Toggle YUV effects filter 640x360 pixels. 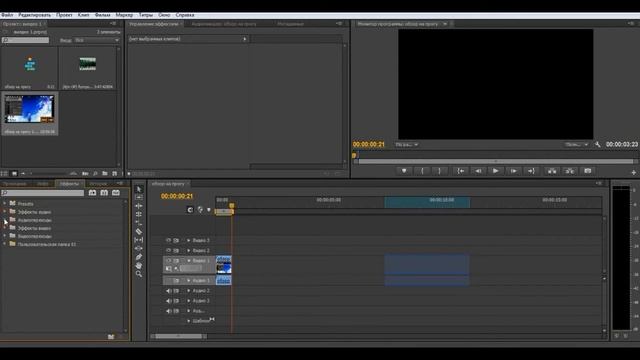[116, 193]
